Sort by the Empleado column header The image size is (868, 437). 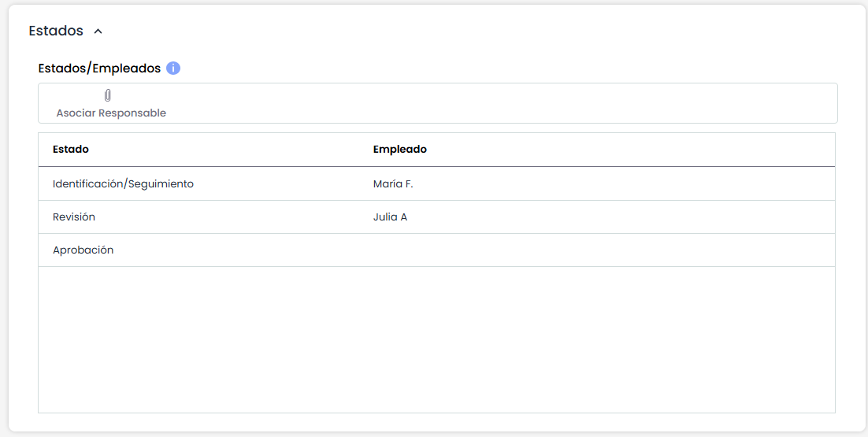point(400,149)
